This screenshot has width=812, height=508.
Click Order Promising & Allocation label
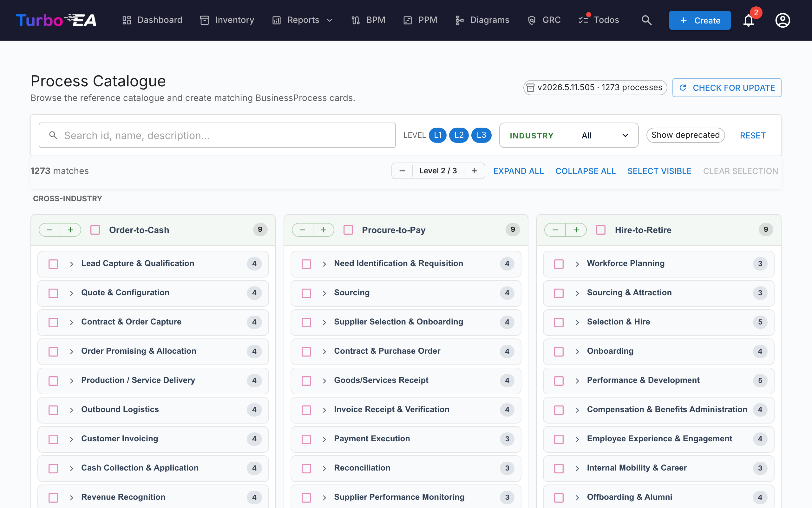coord(139,351)
